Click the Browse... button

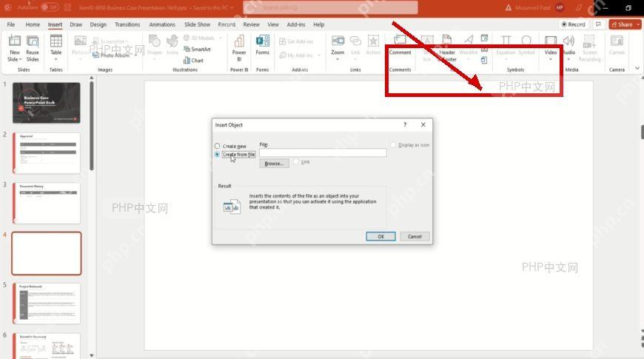click(274, 164)
